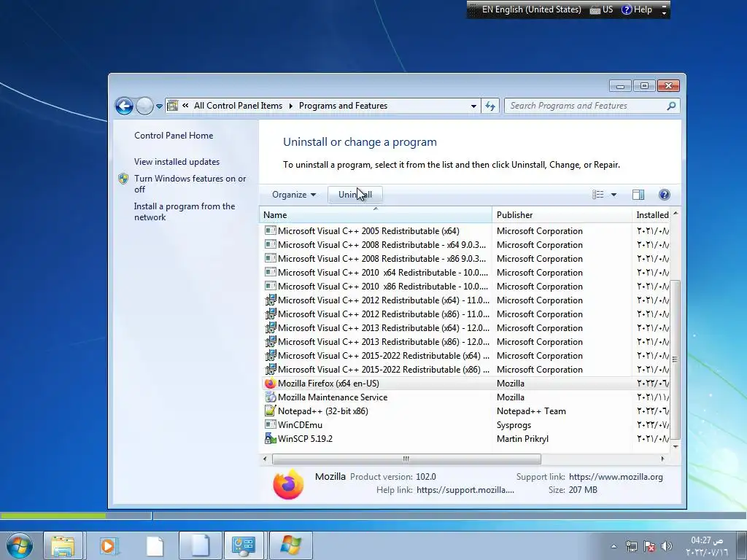Click the WinCDEmu program icon
747x560 pixels.
tap(270, 424)
